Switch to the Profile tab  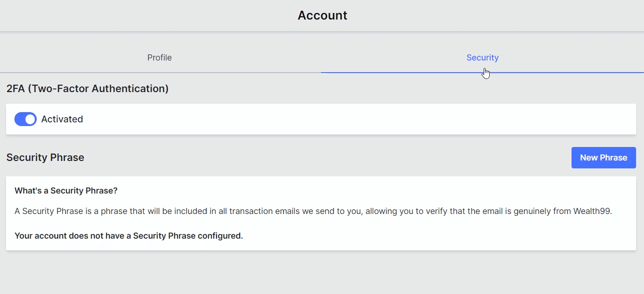pos(159,58)
